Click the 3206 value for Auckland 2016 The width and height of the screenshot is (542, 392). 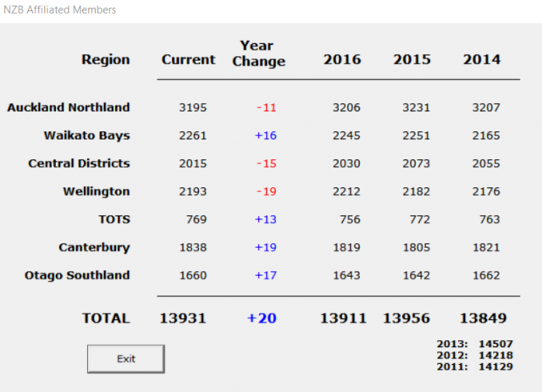346,108
